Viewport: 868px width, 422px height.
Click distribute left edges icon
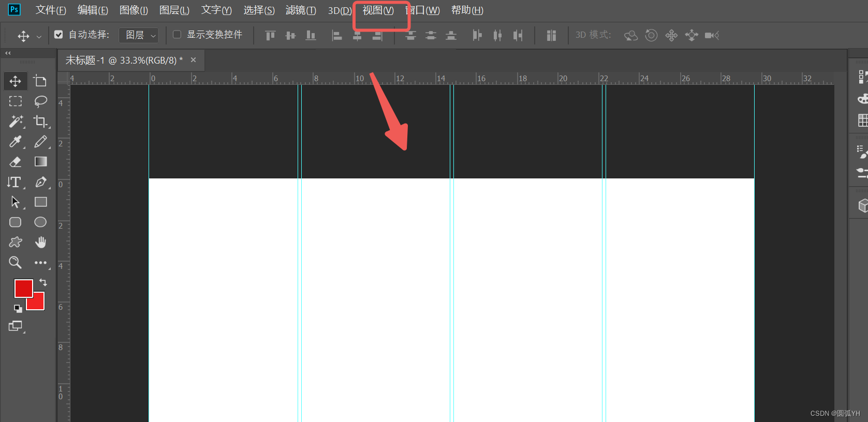click(x=477, y=35)
